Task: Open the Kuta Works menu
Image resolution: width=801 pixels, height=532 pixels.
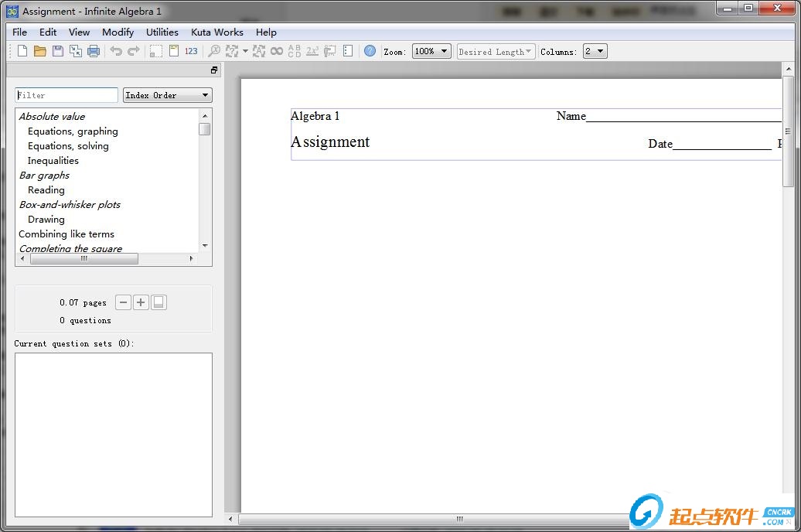Action: 217,32
